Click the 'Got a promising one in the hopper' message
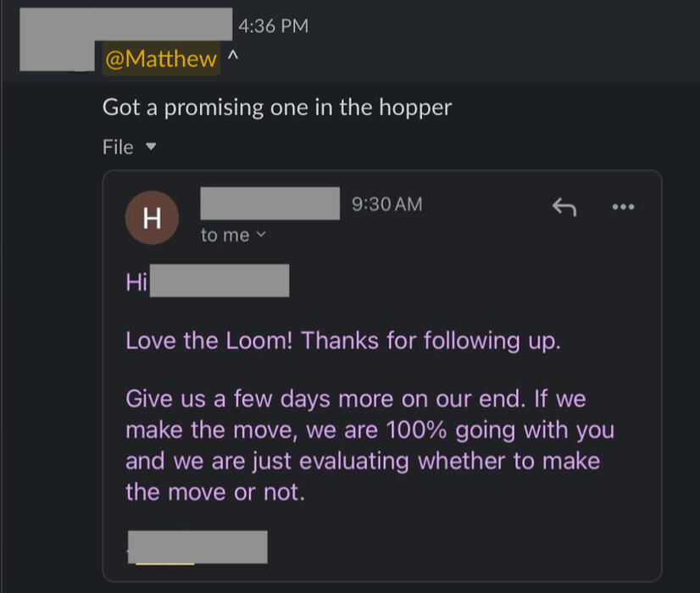The height and width of the screenshot is (593, 700). tap(277, 108)
